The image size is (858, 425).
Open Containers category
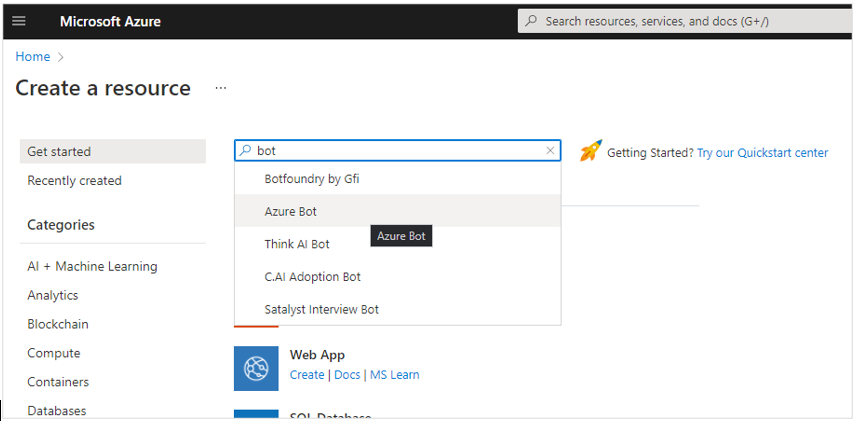[x=58, y=382]
